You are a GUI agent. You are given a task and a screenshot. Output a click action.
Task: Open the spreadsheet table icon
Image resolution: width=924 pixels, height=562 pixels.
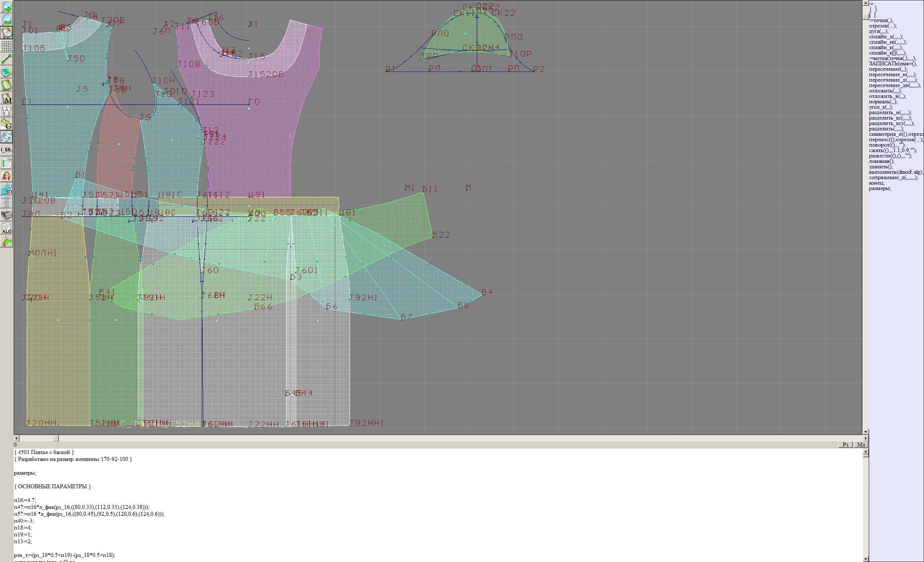tap(7, 163)
